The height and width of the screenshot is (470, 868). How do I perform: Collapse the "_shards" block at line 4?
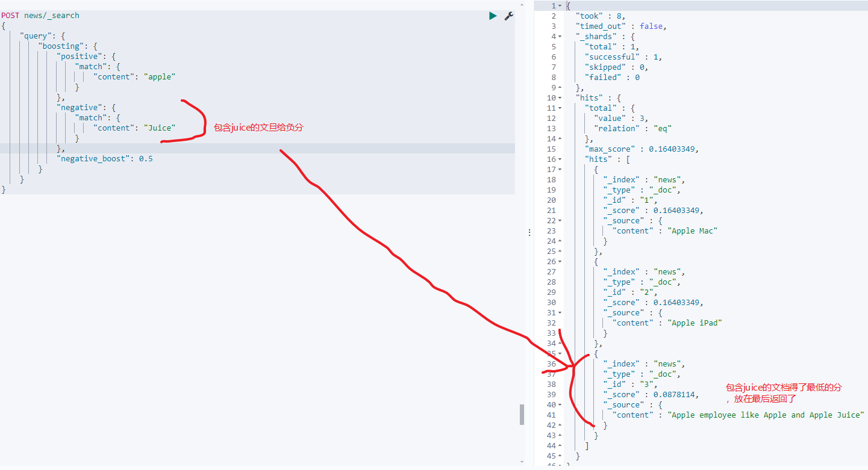[x=560, y=37]
